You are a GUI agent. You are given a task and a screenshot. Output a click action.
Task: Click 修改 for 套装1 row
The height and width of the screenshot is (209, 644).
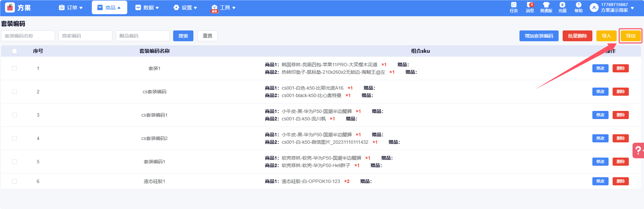coord(600,68)
